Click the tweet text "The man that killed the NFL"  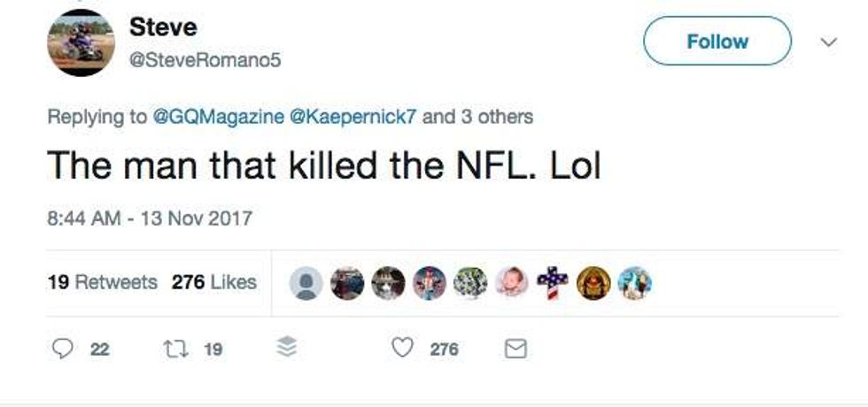[323, 165]
